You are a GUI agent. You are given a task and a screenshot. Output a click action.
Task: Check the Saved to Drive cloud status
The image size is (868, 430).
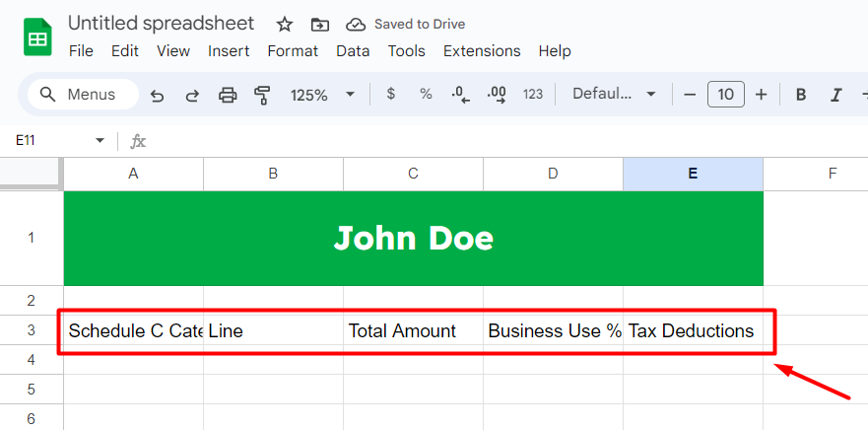click(x=356, y=25)
